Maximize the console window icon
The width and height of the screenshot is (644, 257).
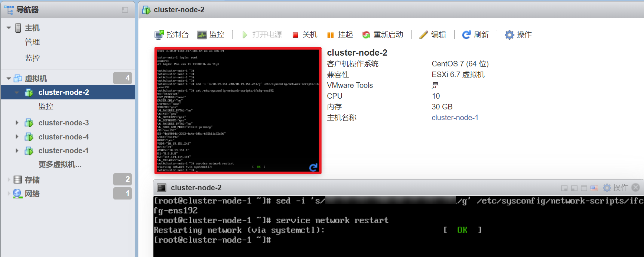point(584,188)
